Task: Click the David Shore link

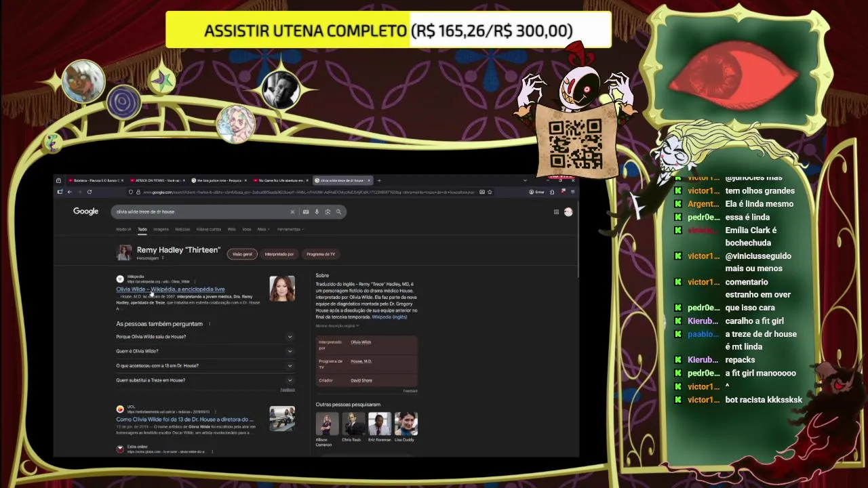Action: (x=361, y=380)
